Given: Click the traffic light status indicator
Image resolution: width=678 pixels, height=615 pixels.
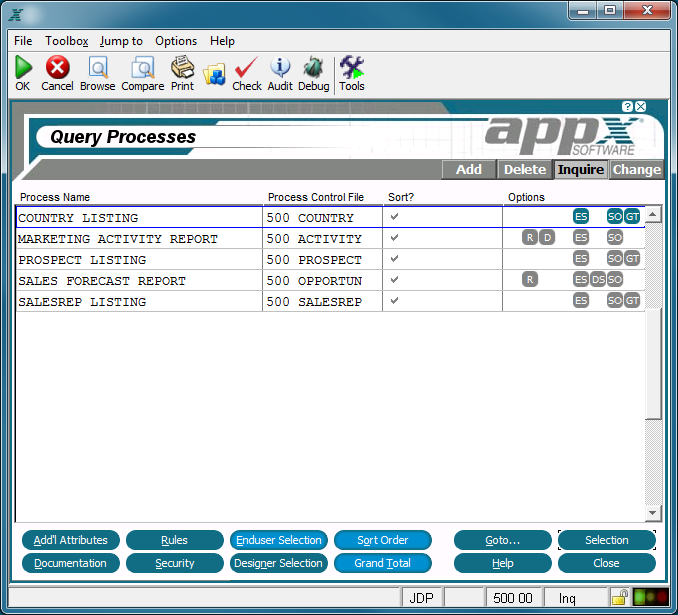Looking at the screenshot, I should click(650, 597).
